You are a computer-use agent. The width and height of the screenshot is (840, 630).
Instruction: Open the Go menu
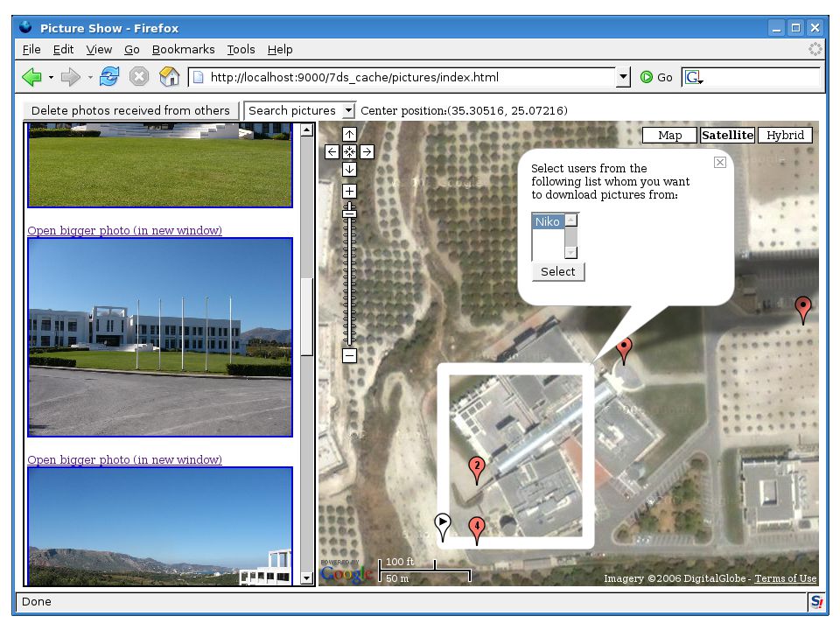point(132,49)
